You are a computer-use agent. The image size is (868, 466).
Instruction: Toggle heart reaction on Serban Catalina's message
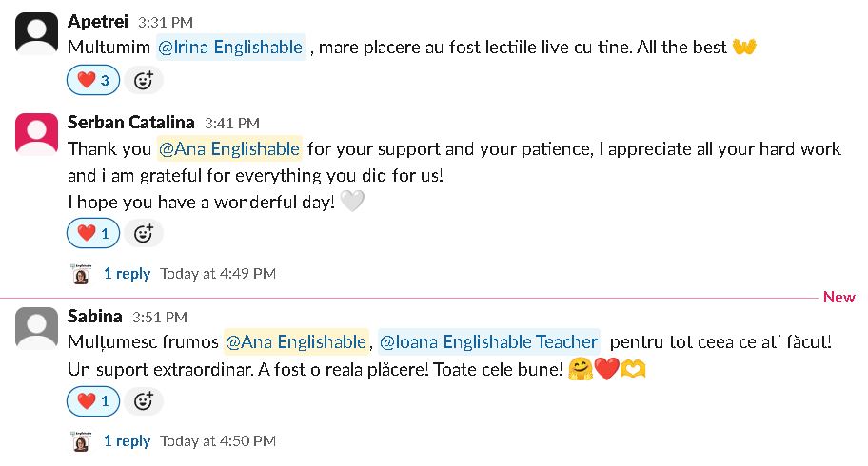(x=93, y=233)
